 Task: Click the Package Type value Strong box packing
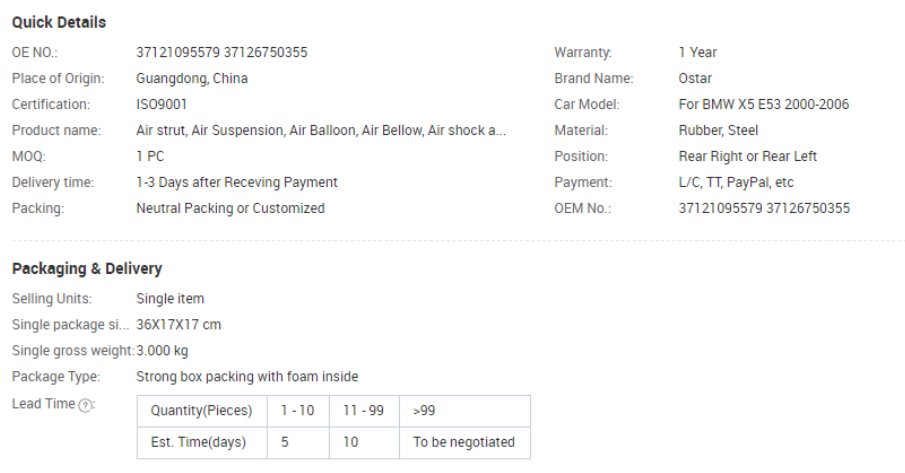click(x=247, y=377)
